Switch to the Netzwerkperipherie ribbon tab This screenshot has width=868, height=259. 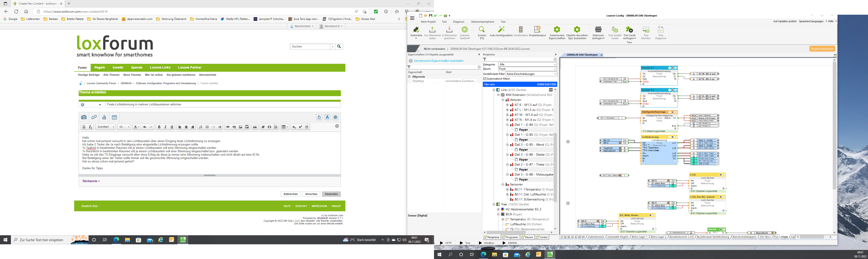(482, 21)
